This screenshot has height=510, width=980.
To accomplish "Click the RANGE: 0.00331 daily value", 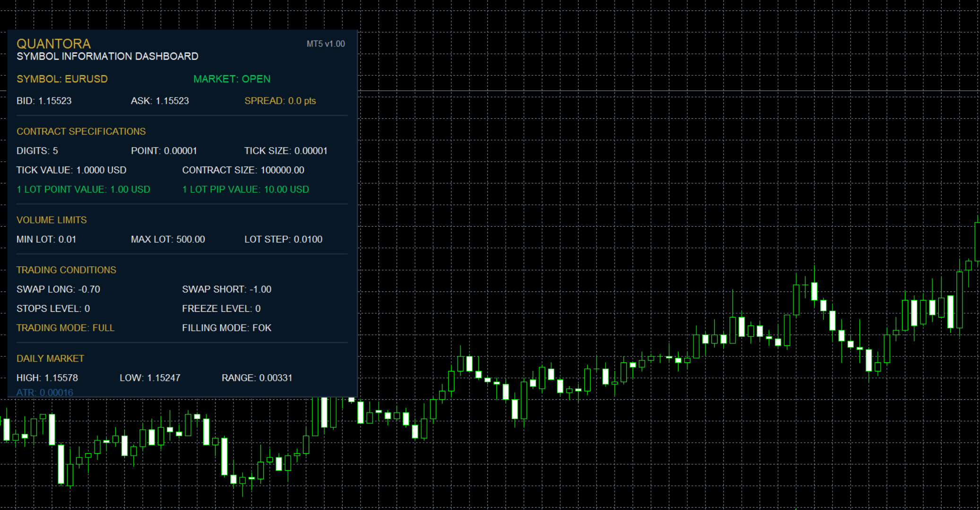I will point(257,378).
